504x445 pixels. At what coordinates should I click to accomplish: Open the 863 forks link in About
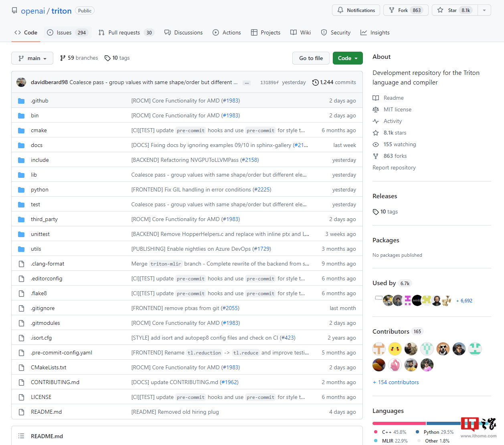(395, 156)
